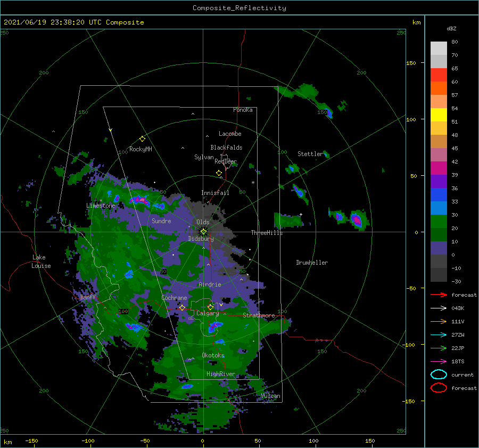Click the white 04DK arrow icon
The image size is (479, 448).
click(x=439, y=308)
